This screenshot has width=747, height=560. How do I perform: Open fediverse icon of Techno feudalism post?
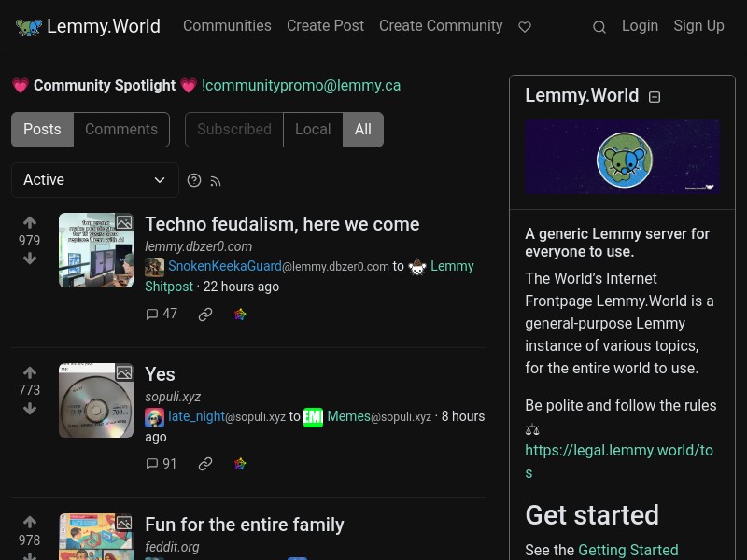click(240, 315)
